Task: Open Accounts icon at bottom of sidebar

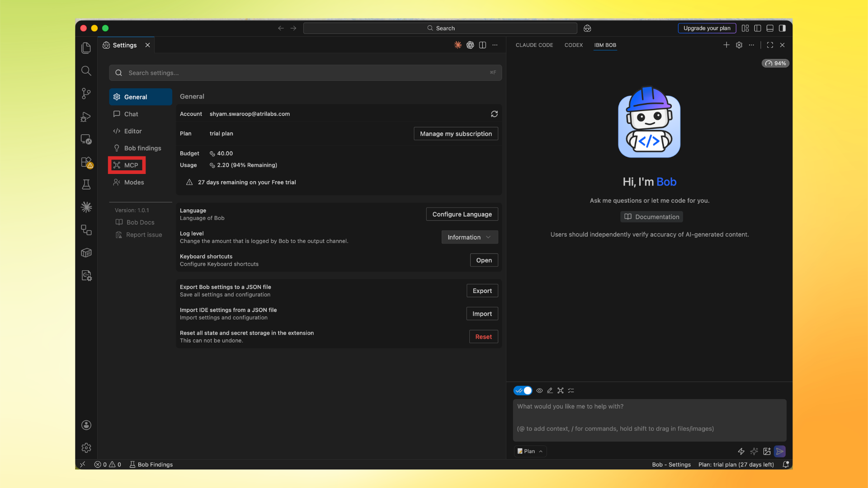Action: pos(86,425)
